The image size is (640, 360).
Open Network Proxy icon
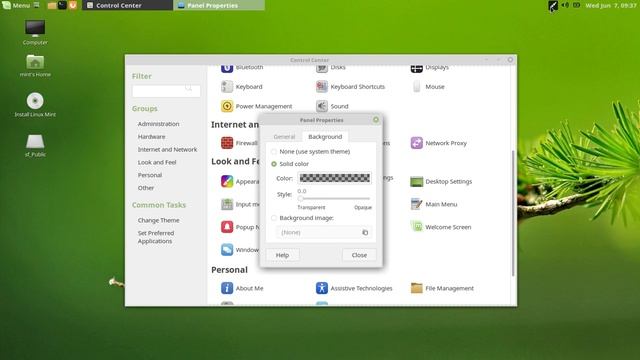(x=416, y=143)
